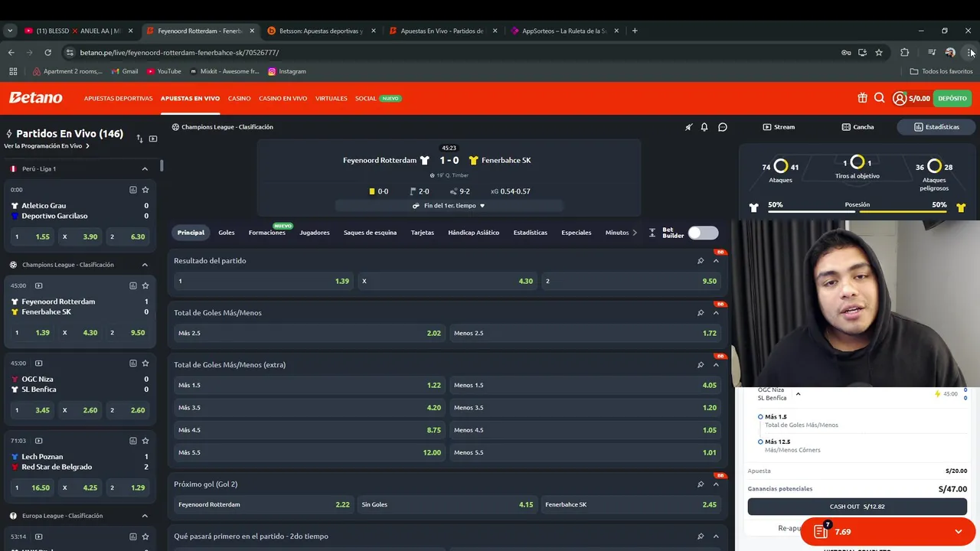
Task: Click the sidebar vertical scrollbar
Action: click(x=162, y=165)
